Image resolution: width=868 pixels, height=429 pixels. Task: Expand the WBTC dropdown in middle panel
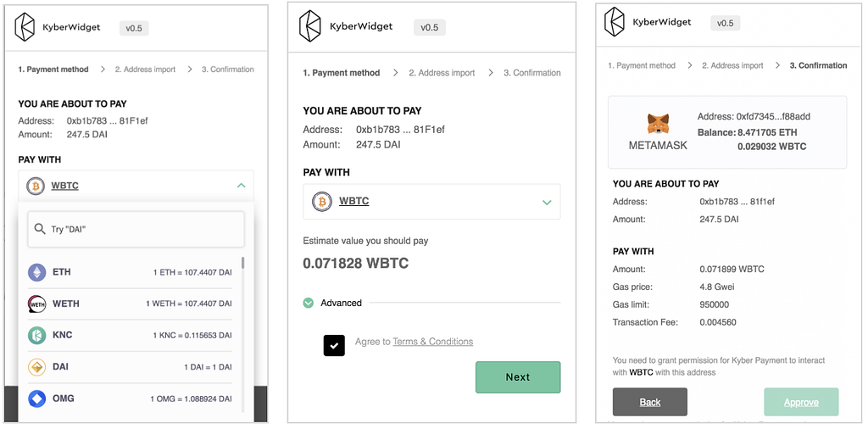click(547, 202)
